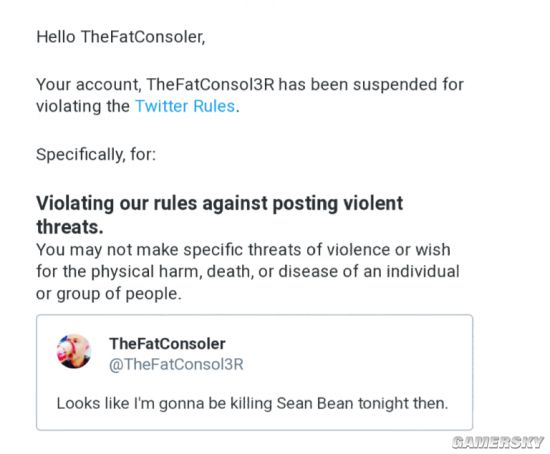Click the words 'violating the' before the link
The width and height of the screenshot is (550, 454).
click(x=83, y=106)
